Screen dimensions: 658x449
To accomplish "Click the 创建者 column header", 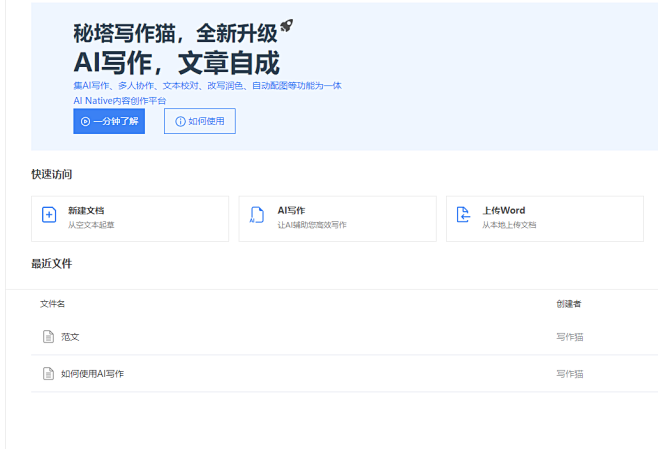I will pyautogui.click(x=569, y=304).
